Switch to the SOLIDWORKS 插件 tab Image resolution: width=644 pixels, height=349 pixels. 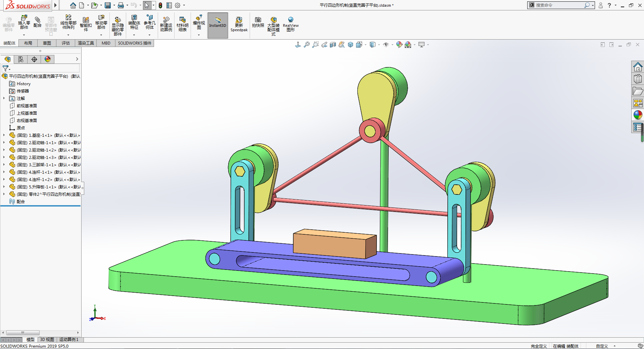point(135,43)
